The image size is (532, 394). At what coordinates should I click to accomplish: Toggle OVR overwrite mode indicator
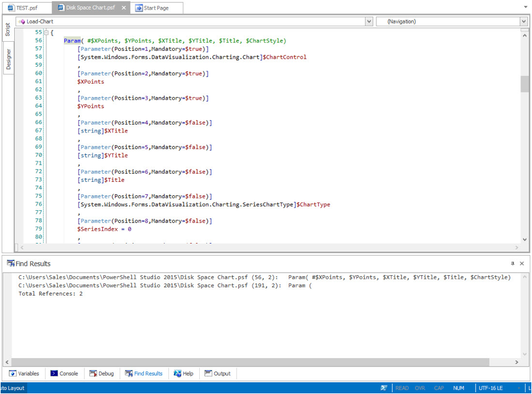420,388
